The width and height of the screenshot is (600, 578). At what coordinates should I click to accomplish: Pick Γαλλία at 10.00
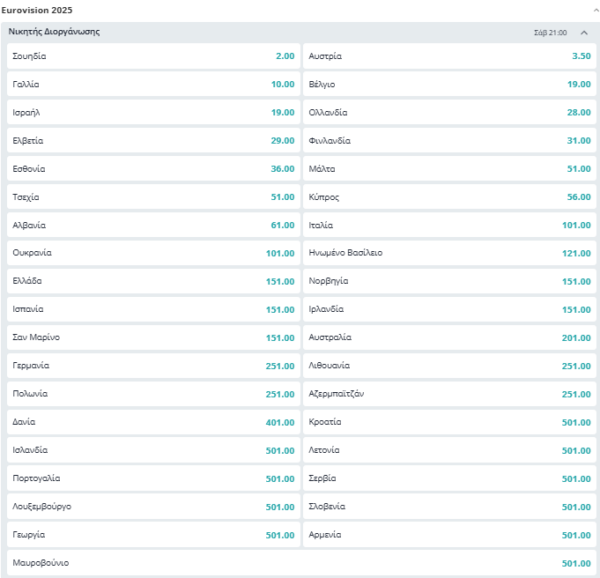tap(153, 84)
